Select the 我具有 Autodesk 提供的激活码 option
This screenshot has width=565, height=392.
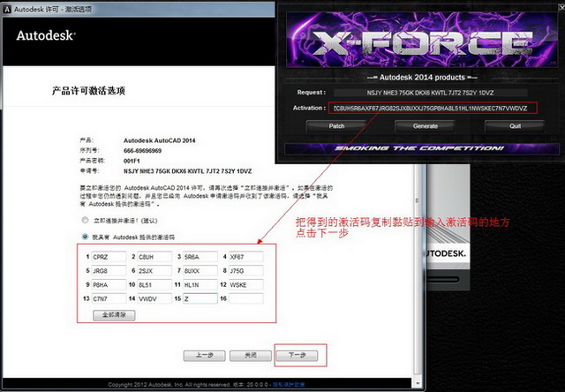[x=85, y=237]
